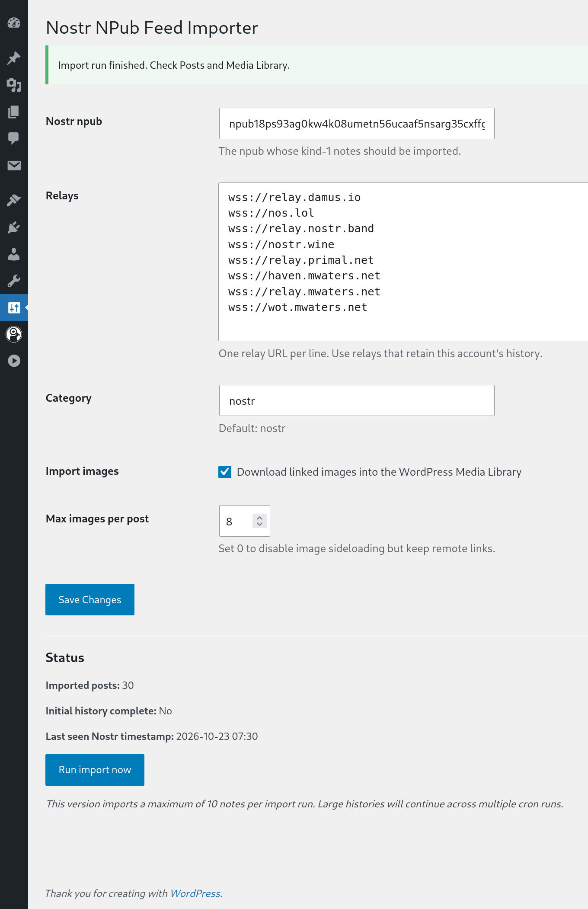The width and height of the screenshot is (588, 909).
Task: Open the Dashboard gauge icon
Action: coord(14,23)
